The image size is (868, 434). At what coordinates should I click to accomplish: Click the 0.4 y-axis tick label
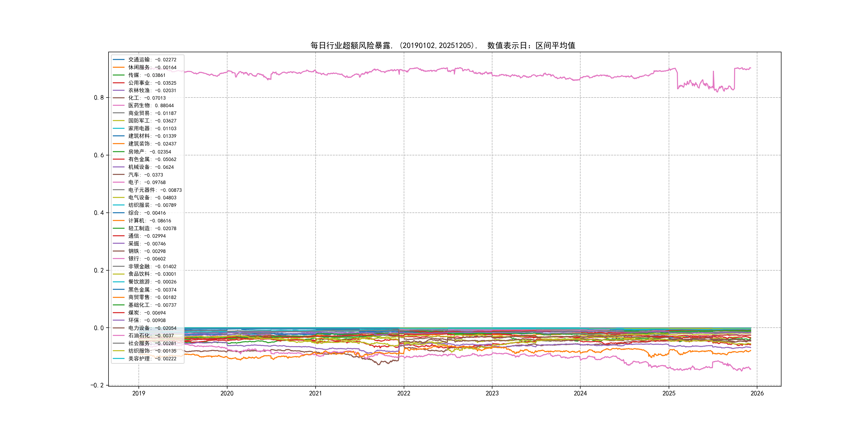[x=99, y=213]
